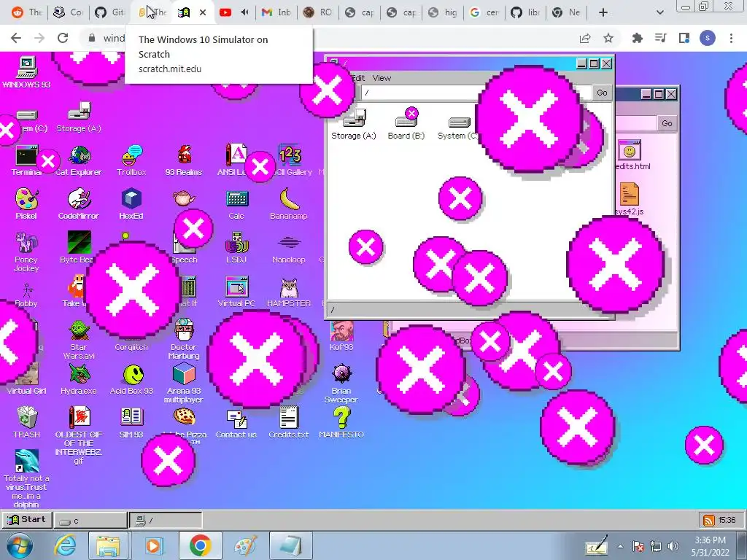Expand the tab search dropdown arrow
The height and width of the screenshot is (560, 747).
(659, 12)
